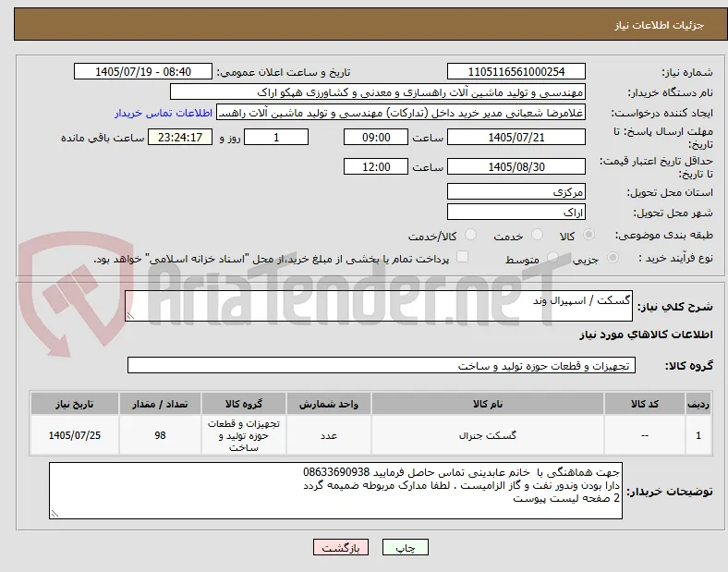Click the گروه کالا table column header
Viewport: 728px width, 572px height.
coord(244,404)
